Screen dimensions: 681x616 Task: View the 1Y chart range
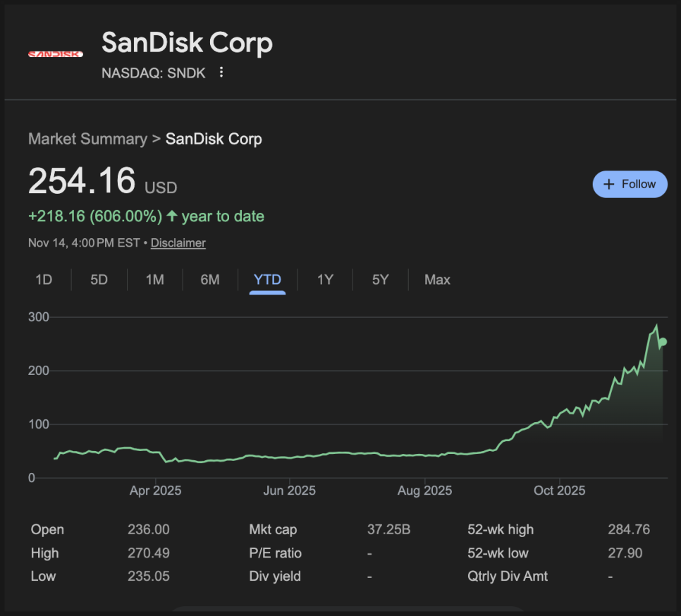[324, 280]
